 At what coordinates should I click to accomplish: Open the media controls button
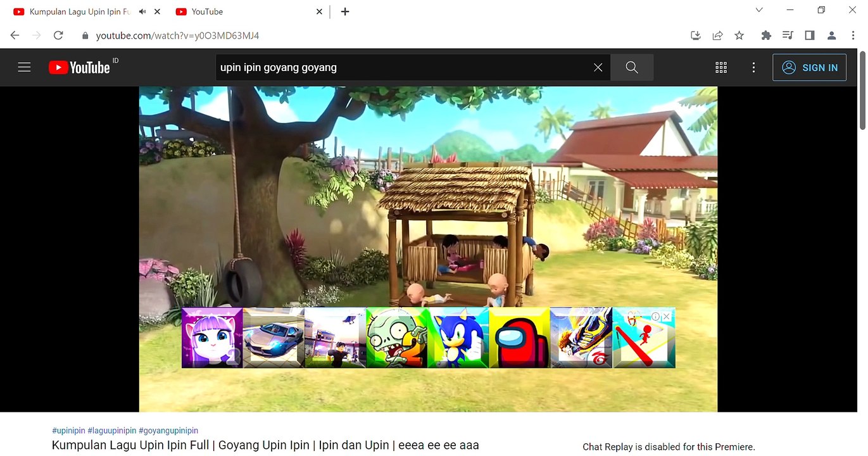(x=788, y=35)
